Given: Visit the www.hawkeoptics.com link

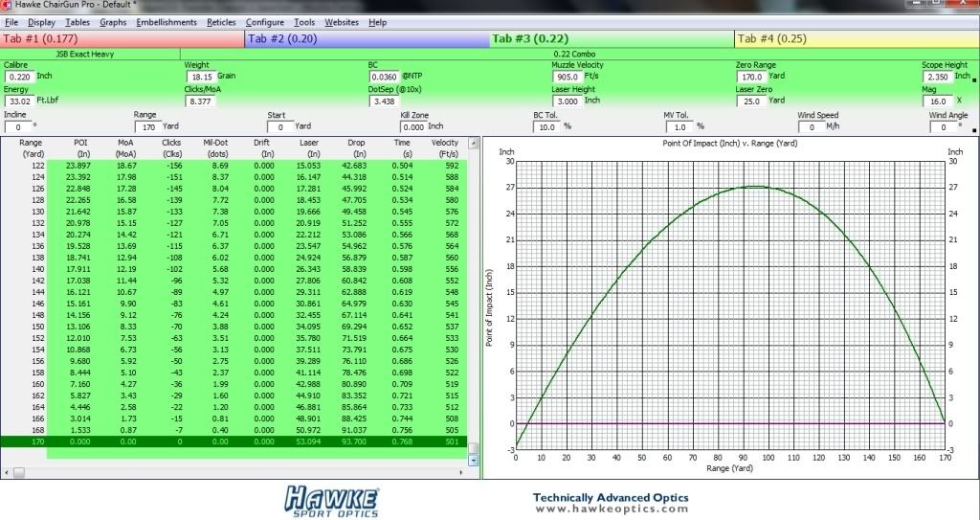Looking at the screenshot, I should pos(610,509).
